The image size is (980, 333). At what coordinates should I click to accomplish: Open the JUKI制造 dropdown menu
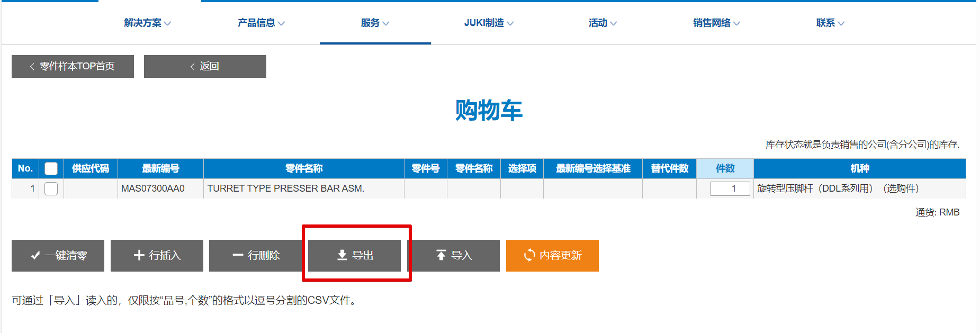488,23
